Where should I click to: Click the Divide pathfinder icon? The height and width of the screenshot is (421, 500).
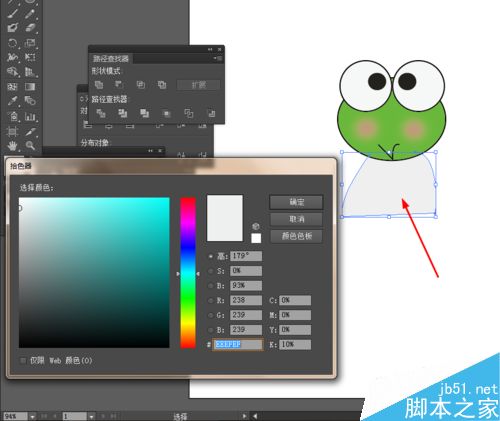click(101, 113)
